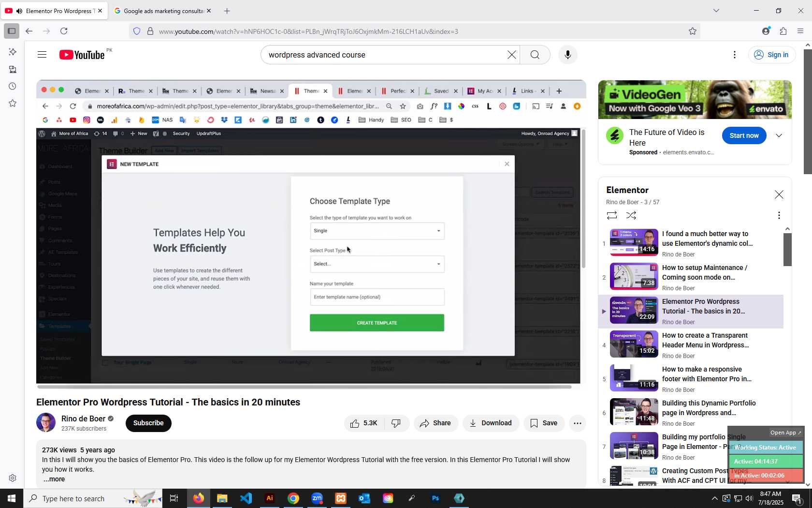Show the list of all tabs dropdown

tap(716, 11)
